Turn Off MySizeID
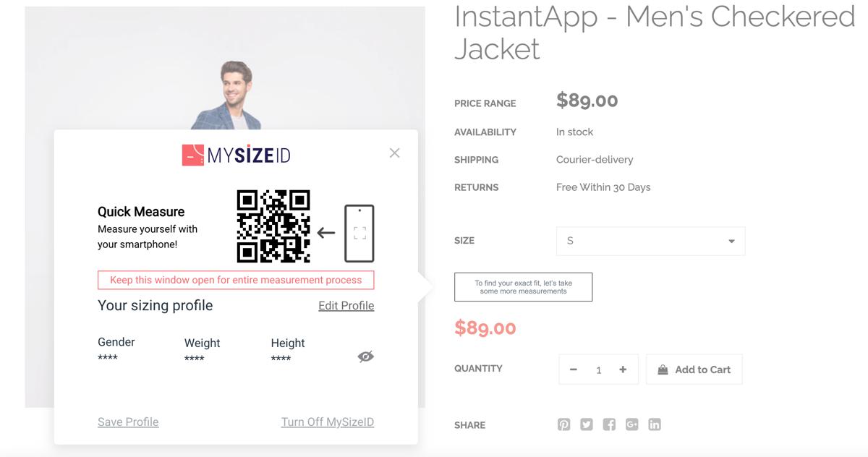Screen dimensions: 868x457 pos(327,422)
